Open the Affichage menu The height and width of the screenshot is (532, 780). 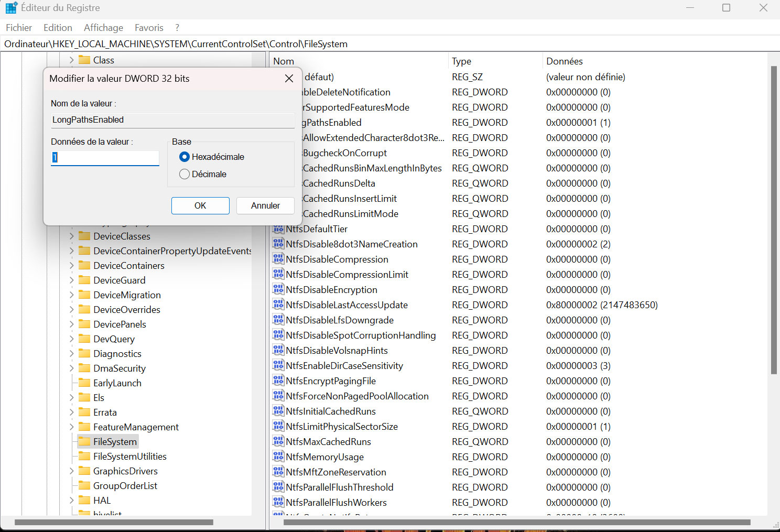tap(103, 28)
